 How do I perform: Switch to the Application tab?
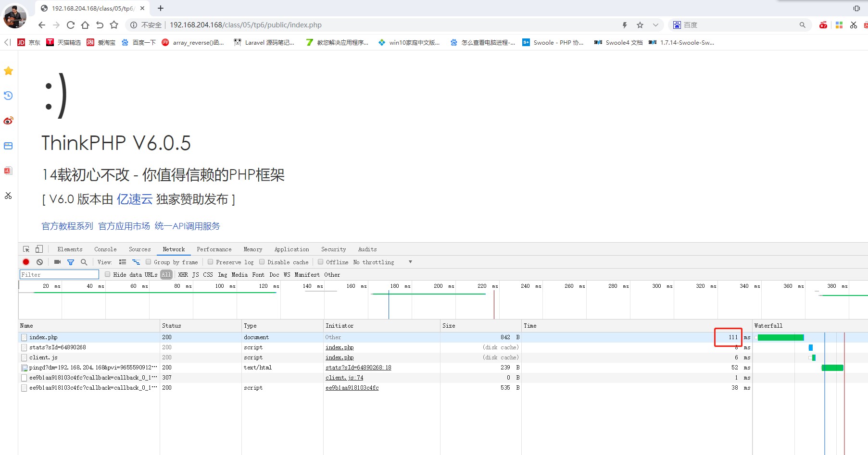click(x=292, y=249)
